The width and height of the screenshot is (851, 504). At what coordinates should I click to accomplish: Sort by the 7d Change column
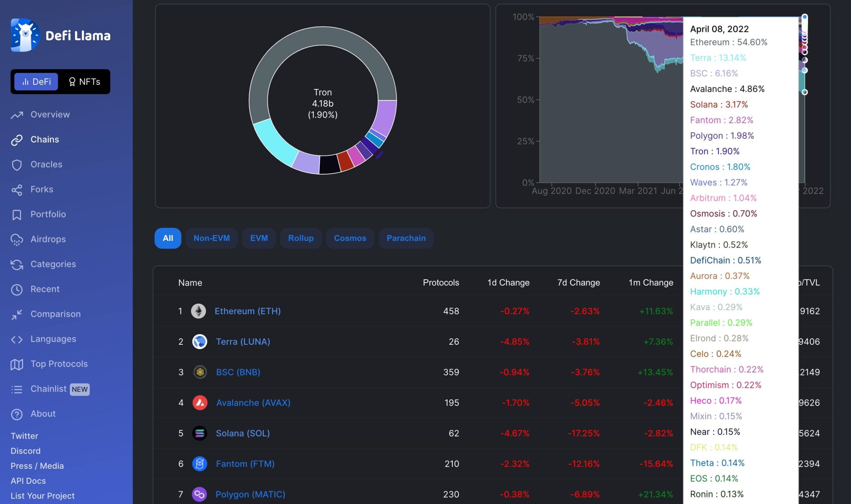pyautogui.click(x=579, y=283)
